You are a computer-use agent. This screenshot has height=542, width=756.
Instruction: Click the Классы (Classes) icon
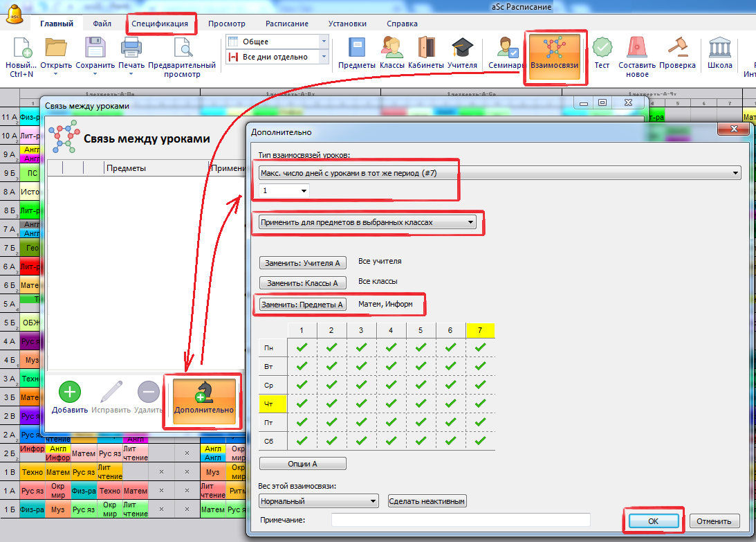click(x=391, y=53)
